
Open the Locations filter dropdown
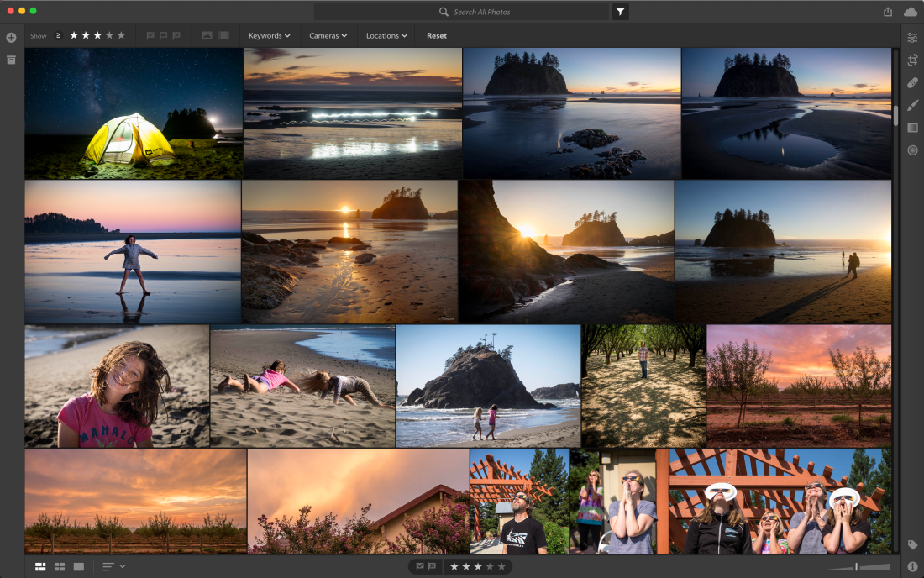[386, 36]
